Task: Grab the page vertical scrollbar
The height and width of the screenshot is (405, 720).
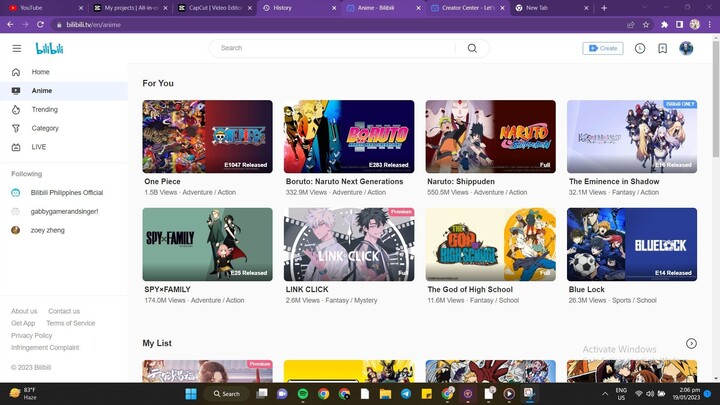Action: click(716, 100)
